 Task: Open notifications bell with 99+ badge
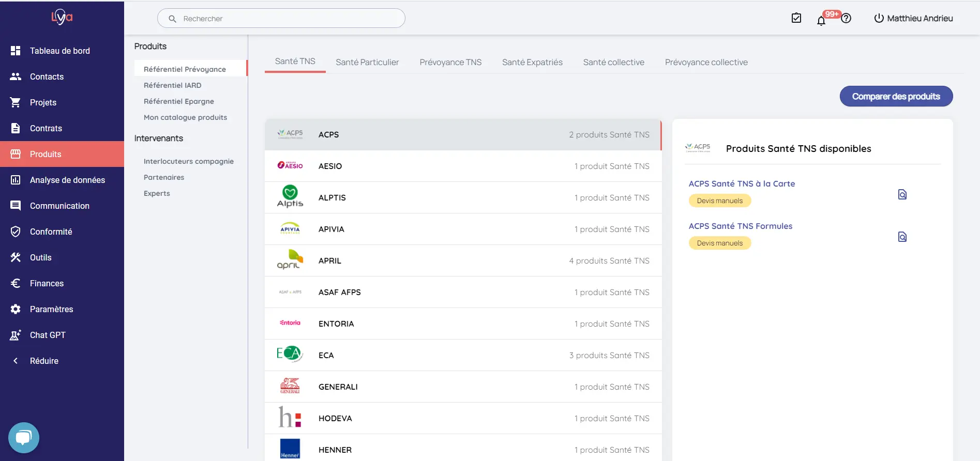(x=821, y=20)
